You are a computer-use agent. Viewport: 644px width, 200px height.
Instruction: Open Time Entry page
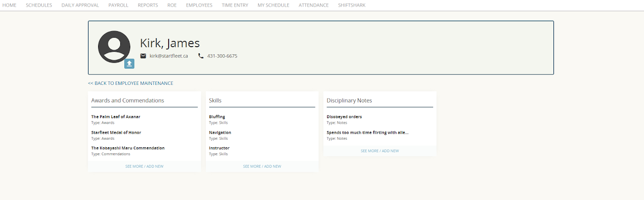(x=235, y=5)
